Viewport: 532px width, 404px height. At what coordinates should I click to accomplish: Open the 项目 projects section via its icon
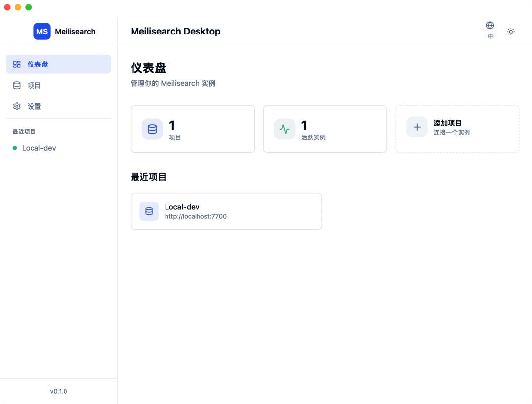click(x=16, y=85)
